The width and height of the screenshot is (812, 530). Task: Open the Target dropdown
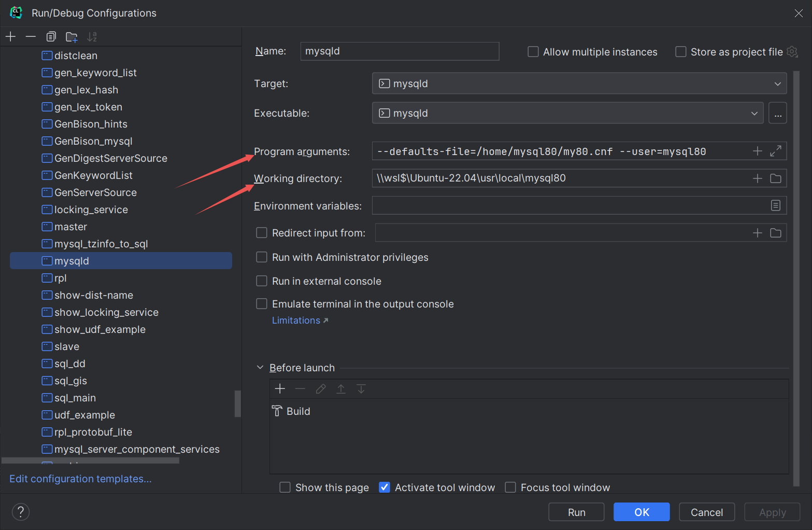coord(579,83)
